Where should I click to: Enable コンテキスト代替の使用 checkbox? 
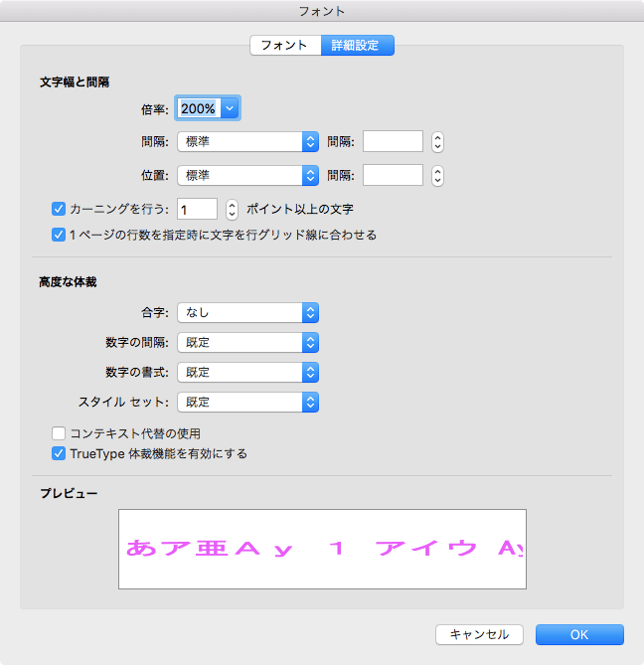58,433
